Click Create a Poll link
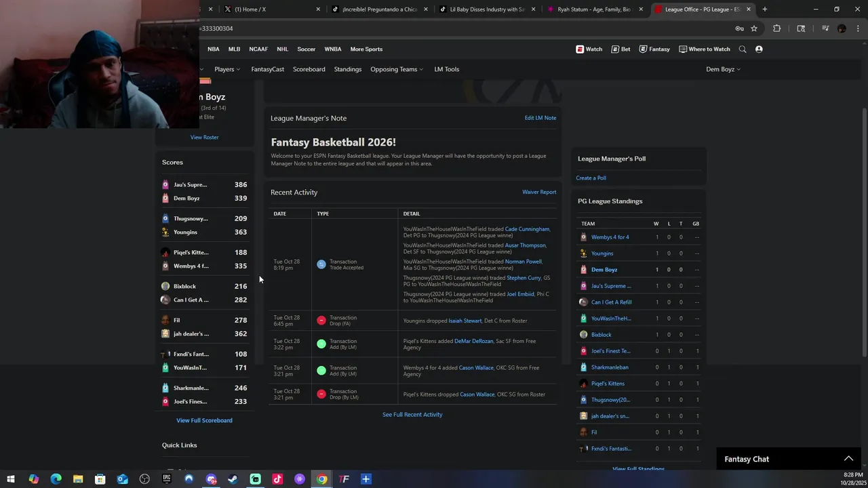Viewport: 868px width, 488px height. (x=591, y=178)
